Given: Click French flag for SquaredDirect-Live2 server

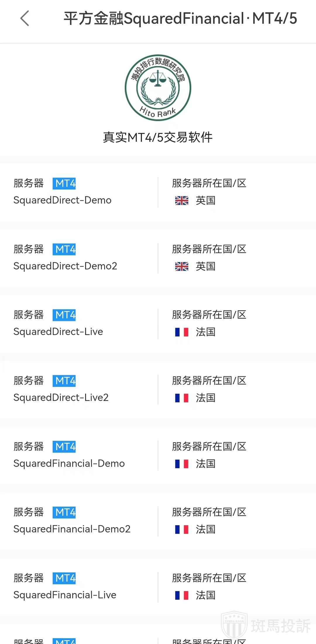Looking at the screenshot, I should click(182, 398).
